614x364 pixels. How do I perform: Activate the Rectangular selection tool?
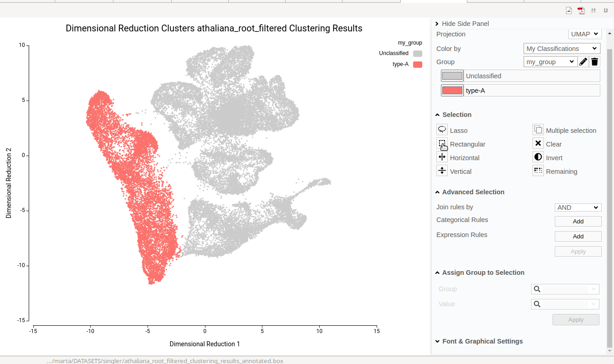click(442, 144)
